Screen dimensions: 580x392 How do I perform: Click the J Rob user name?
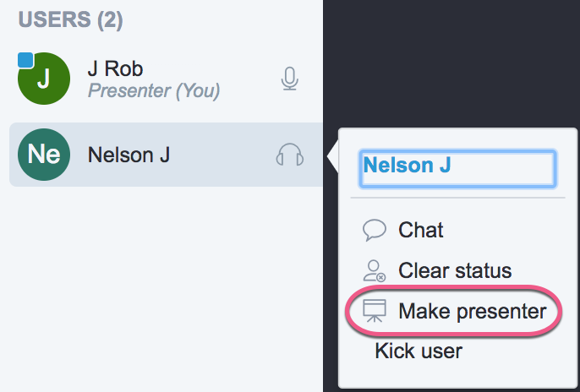114,69
